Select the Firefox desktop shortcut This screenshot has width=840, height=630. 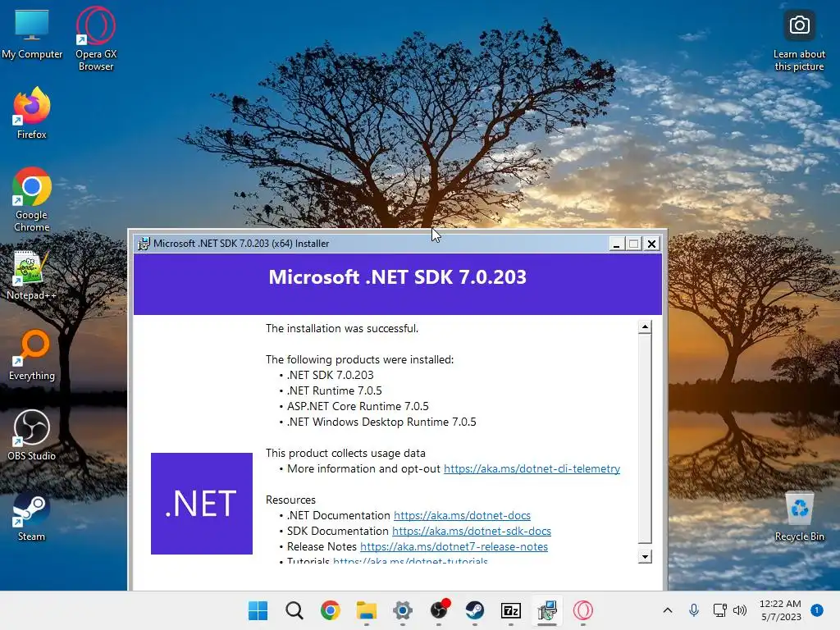click(32, 113)
